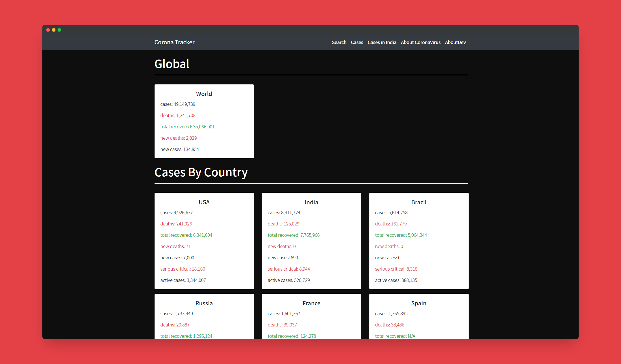Click the Global section heading
Image resolution: width=621 pixels, height=364 pixels.
(172, 64)
